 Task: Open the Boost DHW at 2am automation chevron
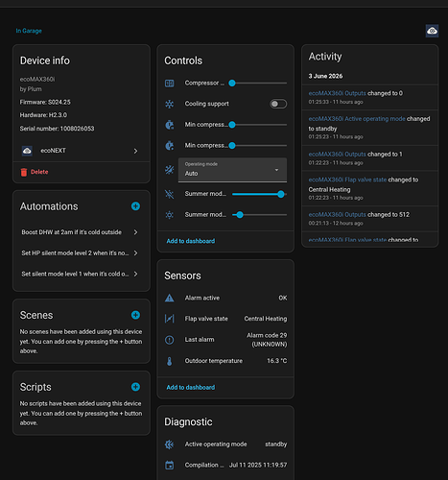point(135,232)
